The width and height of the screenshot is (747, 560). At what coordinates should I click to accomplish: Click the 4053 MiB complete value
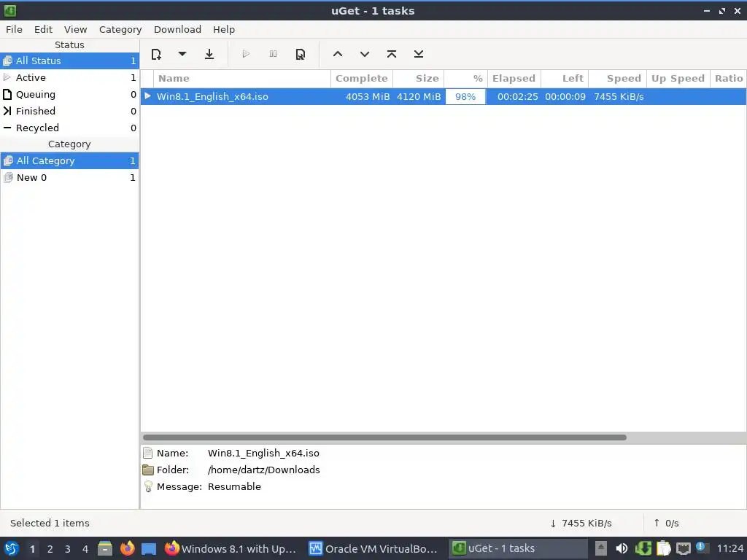(x=368, y=97)
